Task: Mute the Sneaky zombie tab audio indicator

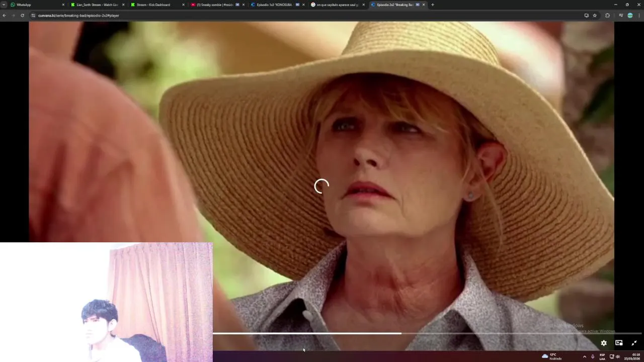Action: pyautogui.click(x=237, y=5)
